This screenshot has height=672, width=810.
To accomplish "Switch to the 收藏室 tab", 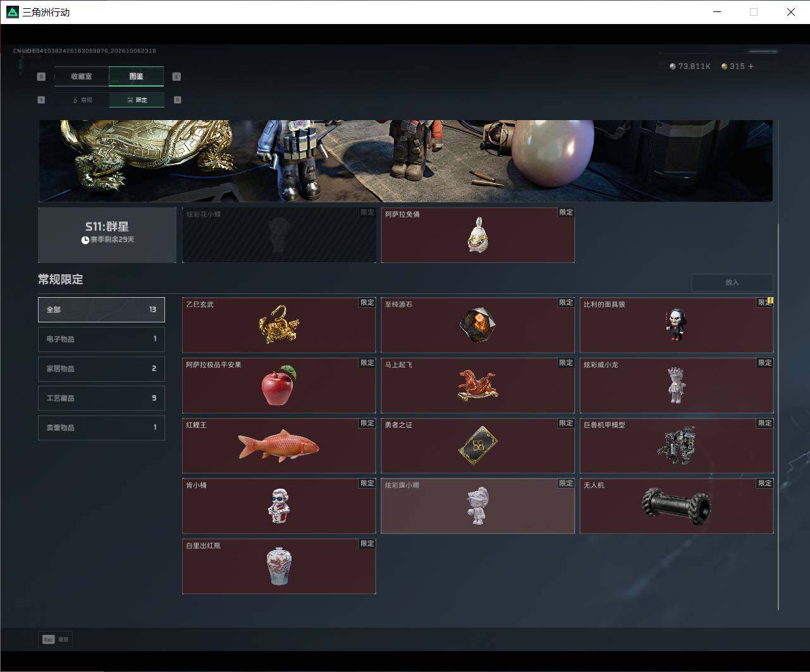I will [x=82, y=76].
